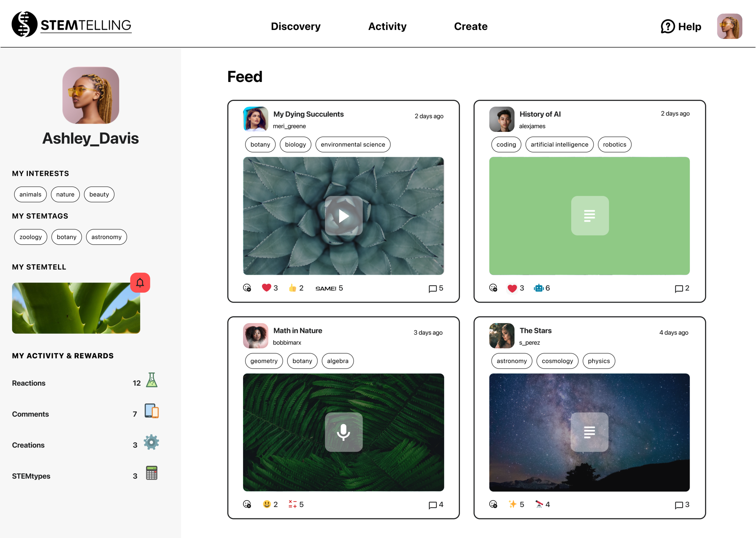Click the Reactions activity row label
Image resolution: width=756 pixels, height=538 pixels.
pyautogui.click(x=29, y=383)
